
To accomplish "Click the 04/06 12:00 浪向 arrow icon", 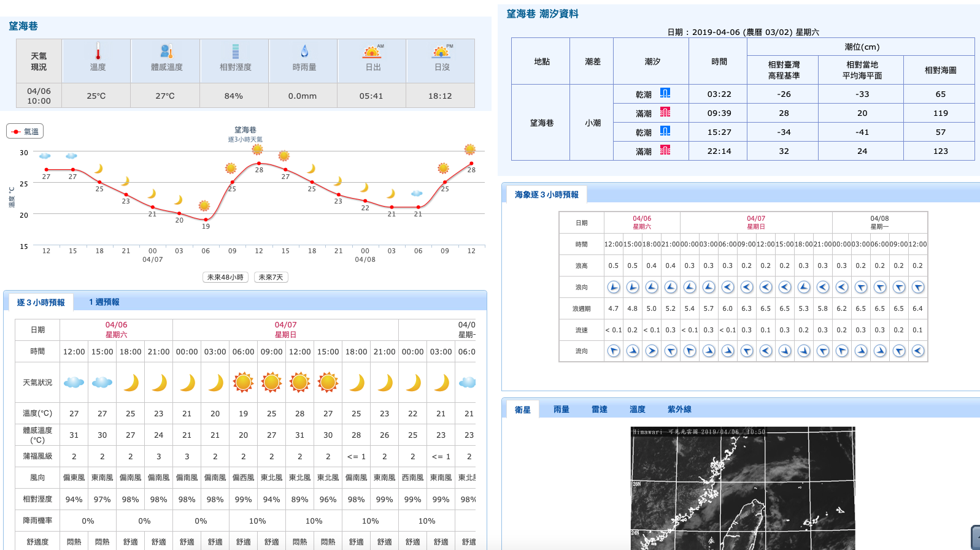I will click(614, 287).
